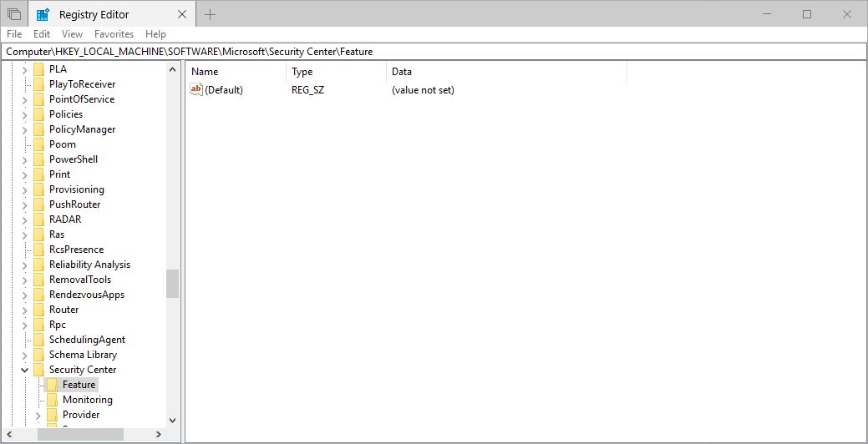Image resolution: width=868 pixels, height=444 pixels.
Task: Click the Reliability Analysis folder icon
Action: [38, 265]
